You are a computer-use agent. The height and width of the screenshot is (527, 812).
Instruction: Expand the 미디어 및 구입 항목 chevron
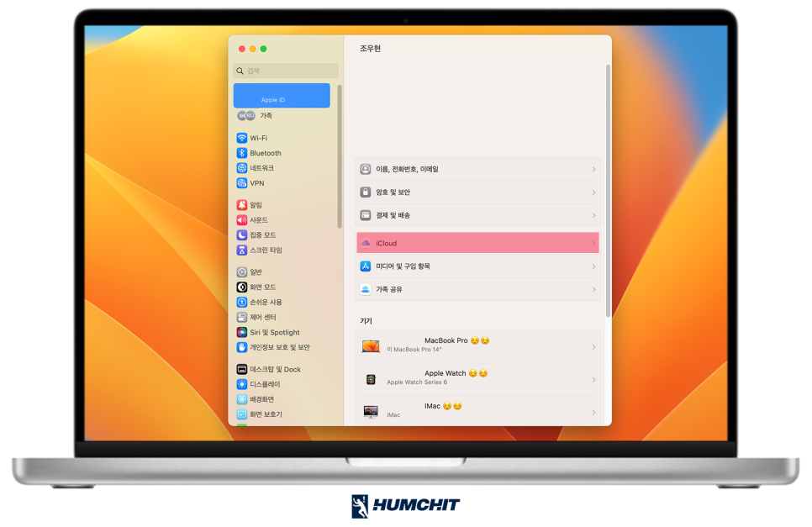tap(593, 266)
